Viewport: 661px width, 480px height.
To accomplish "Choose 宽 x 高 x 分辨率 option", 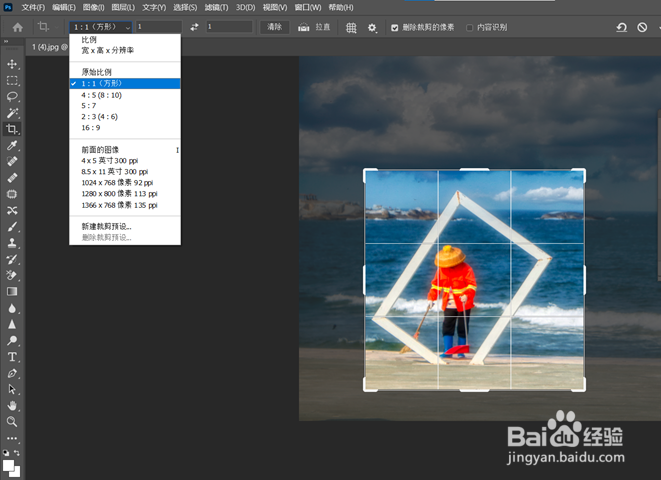I will point(125,51).
